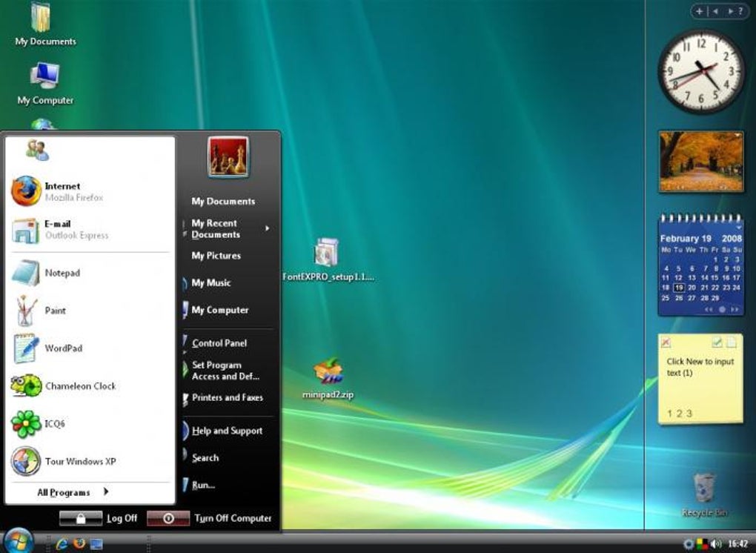Viewport: 756px width, 553px height.
Task: Click the analog clock gadget
Action: 701,73
